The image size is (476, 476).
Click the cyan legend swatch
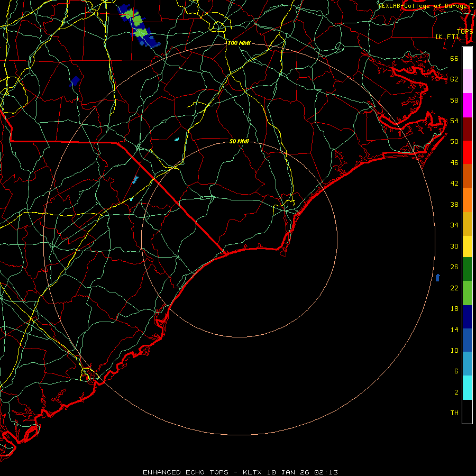[x=467, y=388]
